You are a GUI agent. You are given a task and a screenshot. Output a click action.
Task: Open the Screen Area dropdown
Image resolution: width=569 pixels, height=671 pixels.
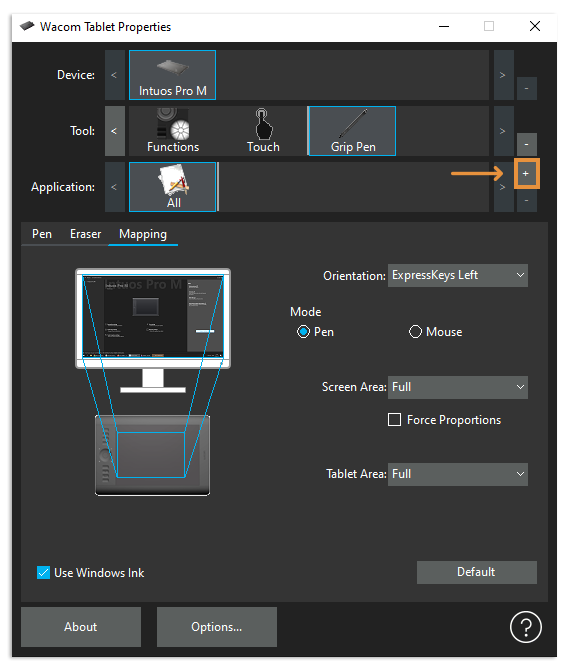click(x=458, y=387)
